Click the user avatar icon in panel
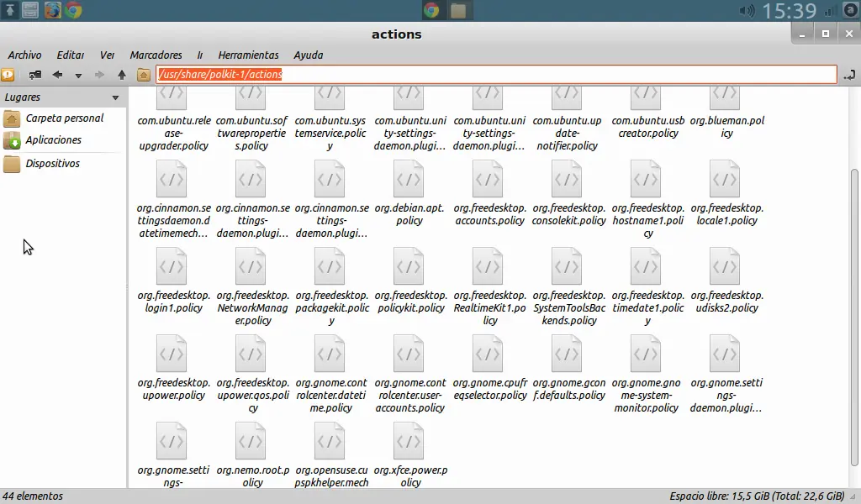The height and width of the screenshot is (504, 861). click(x=850, y=10)
